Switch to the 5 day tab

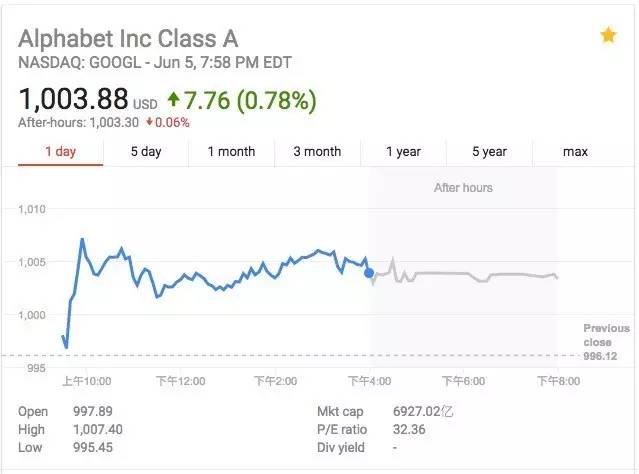(146, 152)
